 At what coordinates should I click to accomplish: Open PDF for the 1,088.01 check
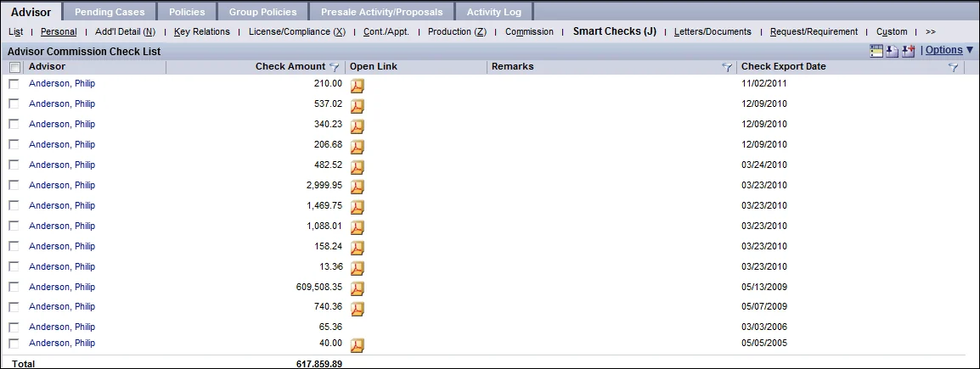[357, 228]
